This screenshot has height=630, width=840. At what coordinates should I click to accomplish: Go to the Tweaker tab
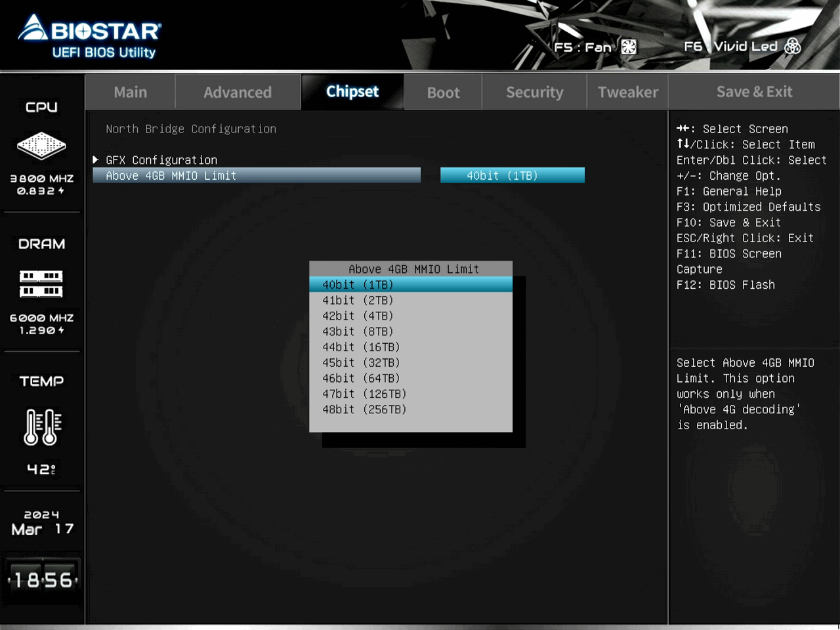coord(628,92)
